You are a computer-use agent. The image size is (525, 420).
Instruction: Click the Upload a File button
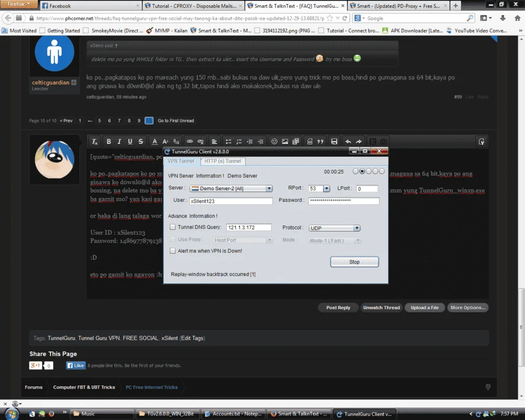pos(425,308)
